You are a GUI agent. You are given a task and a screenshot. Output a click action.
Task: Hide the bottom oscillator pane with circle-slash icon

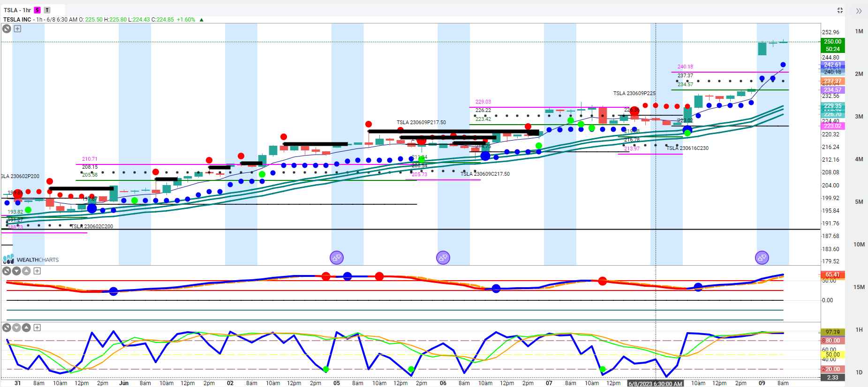(x=7, y=327)
